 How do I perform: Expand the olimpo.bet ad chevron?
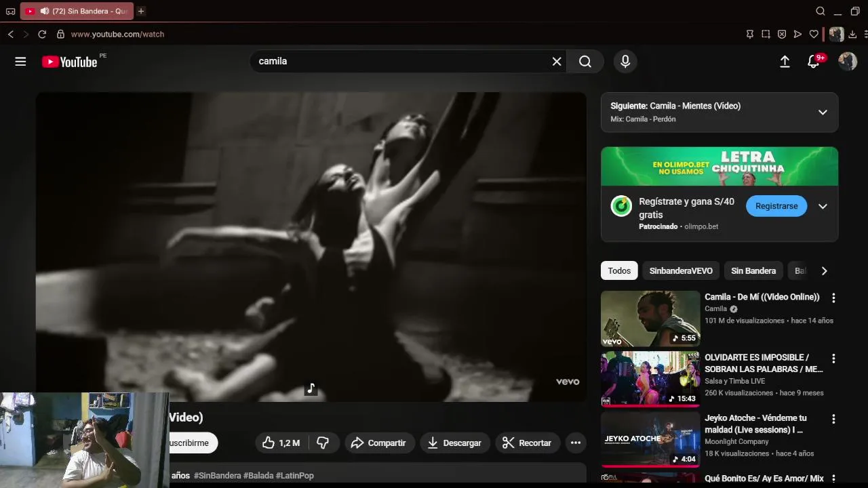[823, 206]
